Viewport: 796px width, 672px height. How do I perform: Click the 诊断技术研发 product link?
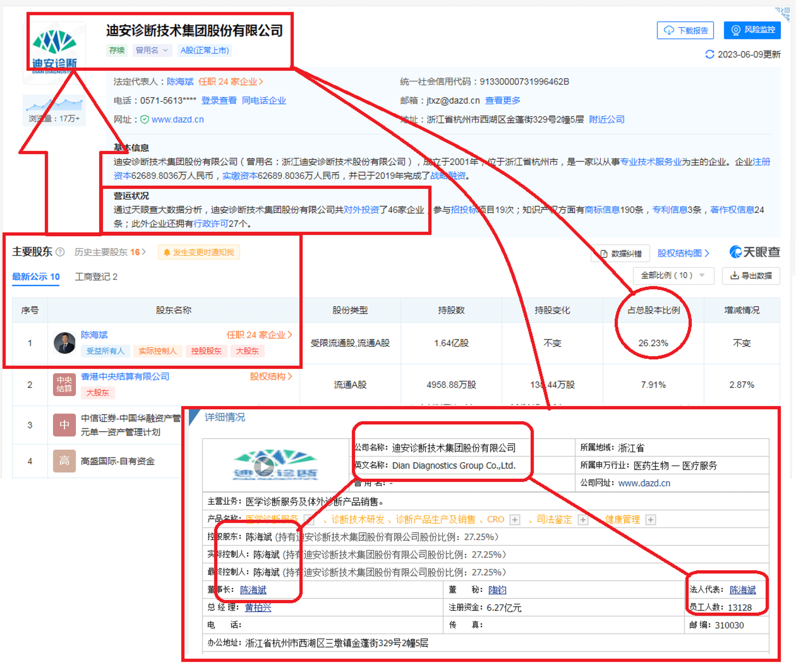[358, 519]
